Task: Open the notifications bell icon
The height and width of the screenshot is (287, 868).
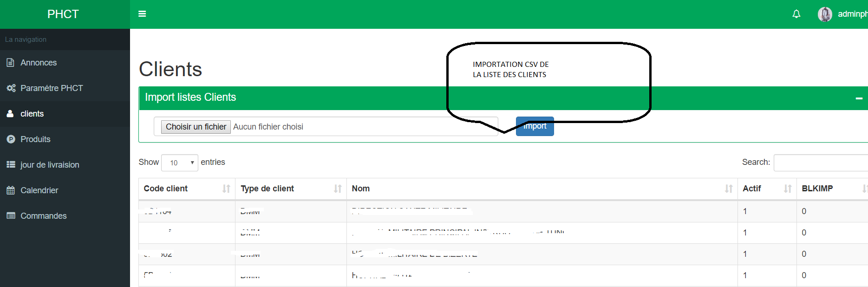Action: (x=796, y=14)
